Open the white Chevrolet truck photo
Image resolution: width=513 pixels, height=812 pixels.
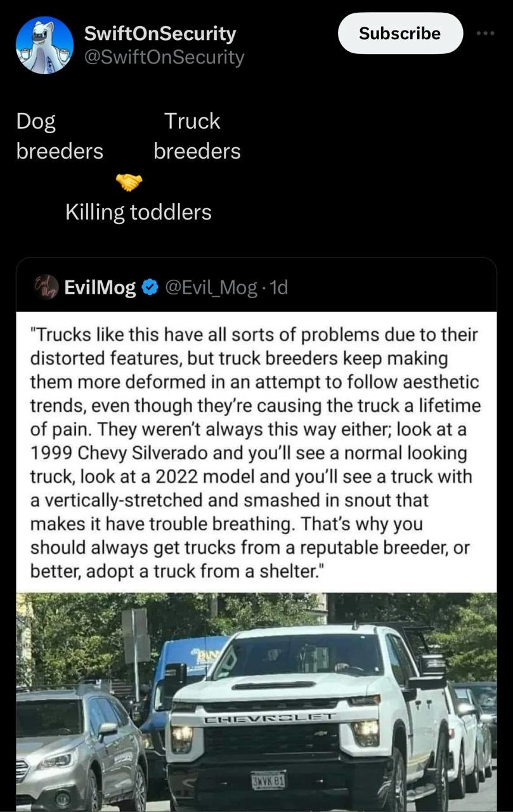pos(256,702)
